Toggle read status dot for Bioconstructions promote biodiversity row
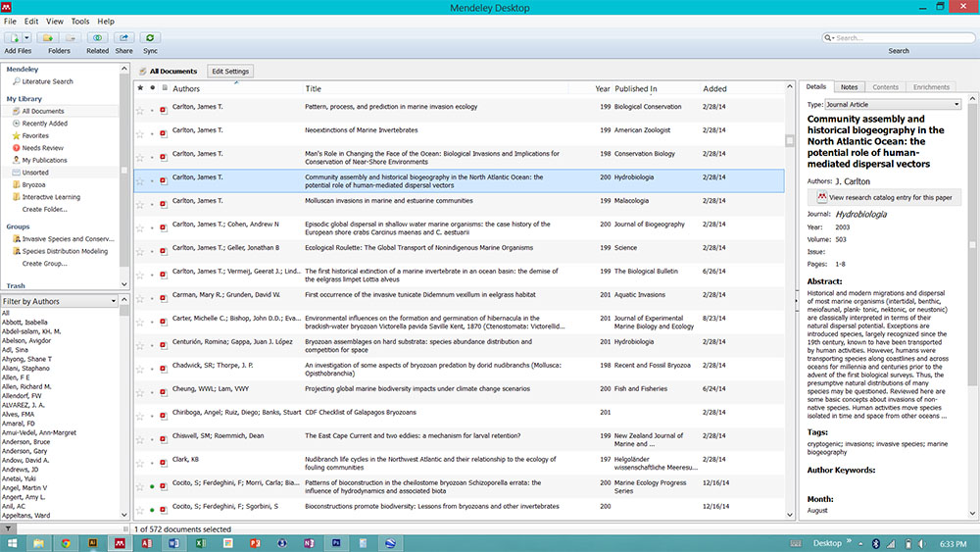Screen dimensions: 980x552 click(x=152, y=510)
